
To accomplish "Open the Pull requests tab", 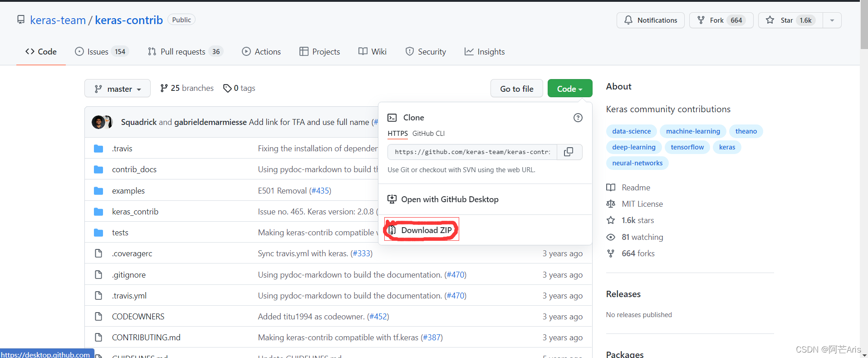I will [x=185, y=52].
